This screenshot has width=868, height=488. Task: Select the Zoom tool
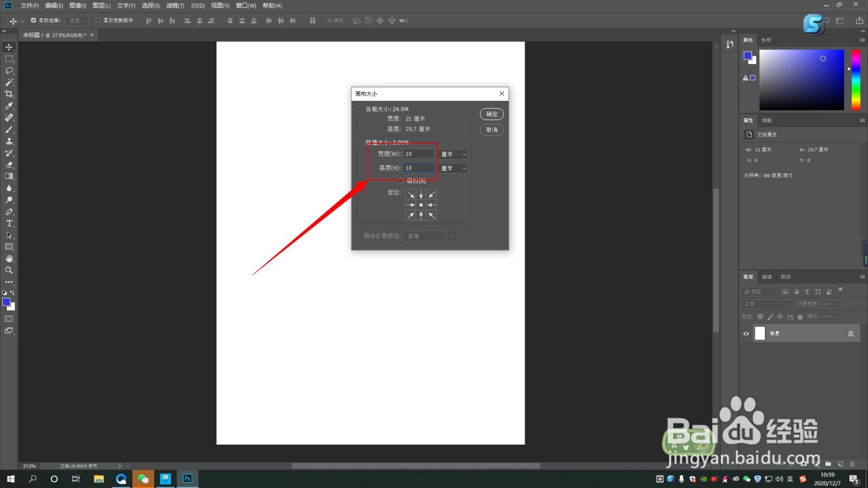[9, 270]
